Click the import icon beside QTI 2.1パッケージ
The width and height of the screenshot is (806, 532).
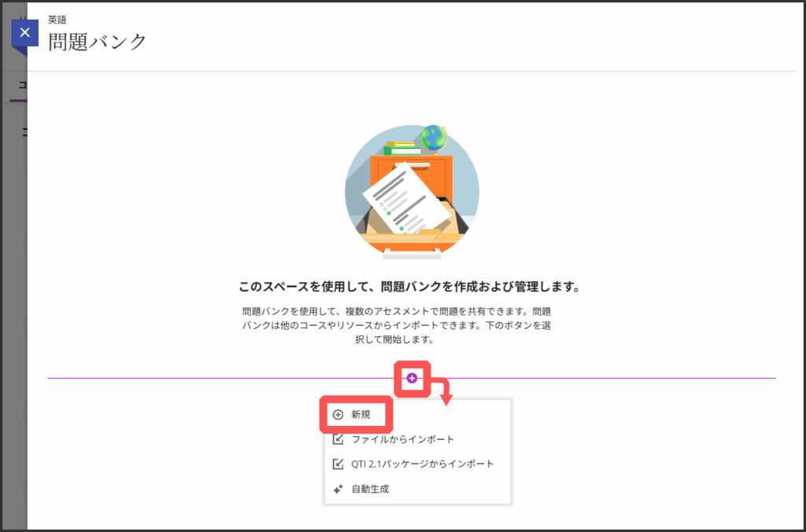tap(338, 464)
